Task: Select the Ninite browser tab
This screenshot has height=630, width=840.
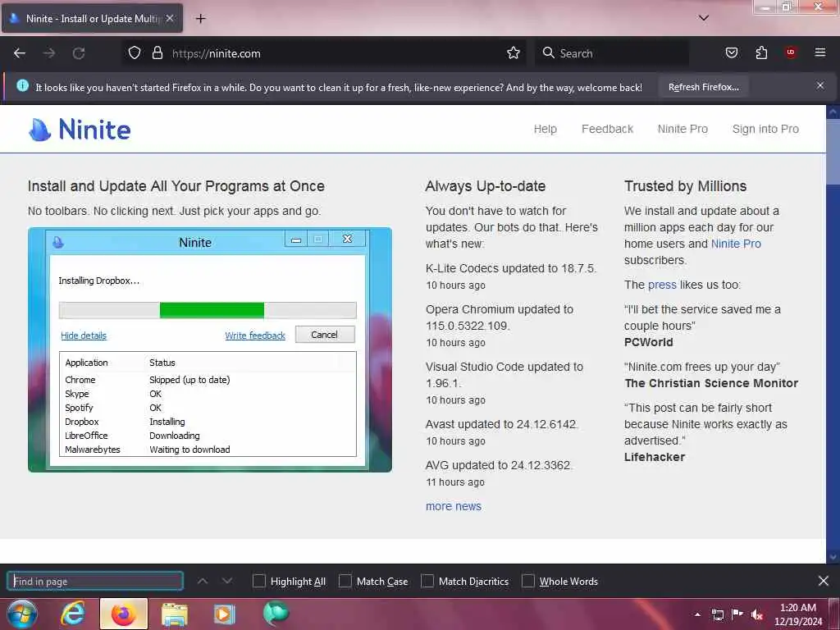Action: pyautogui.click(x=92, y=18)
